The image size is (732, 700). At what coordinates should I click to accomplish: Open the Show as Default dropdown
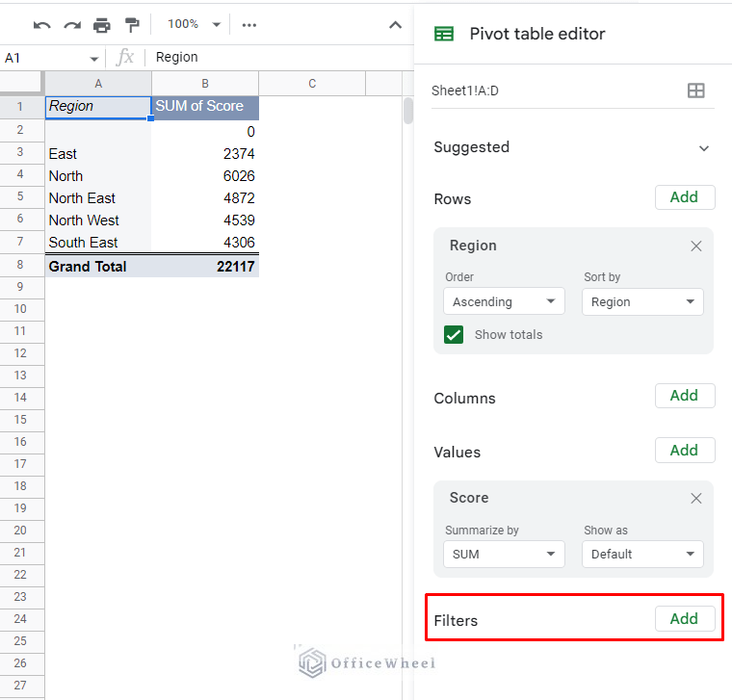(642, 554)
